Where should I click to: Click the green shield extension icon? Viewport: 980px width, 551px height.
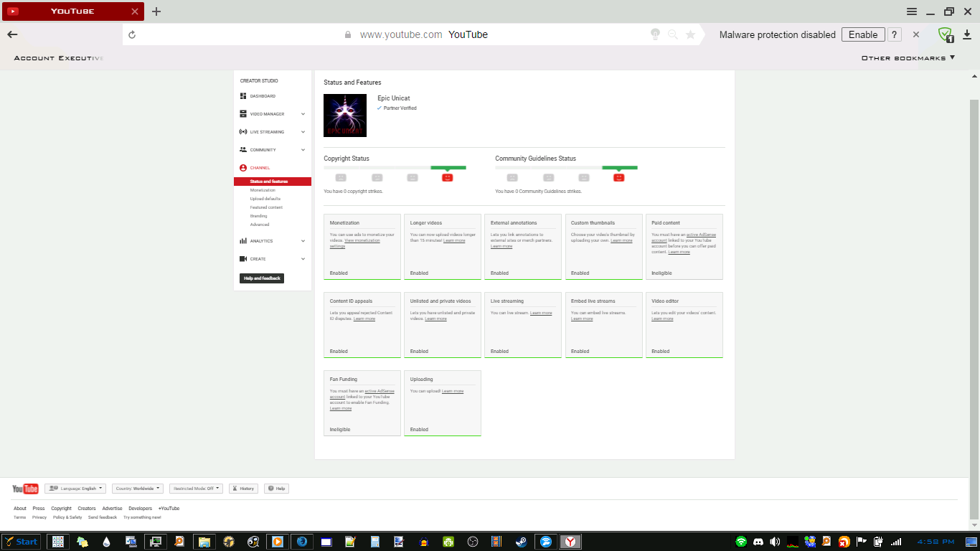pos(946,34)
